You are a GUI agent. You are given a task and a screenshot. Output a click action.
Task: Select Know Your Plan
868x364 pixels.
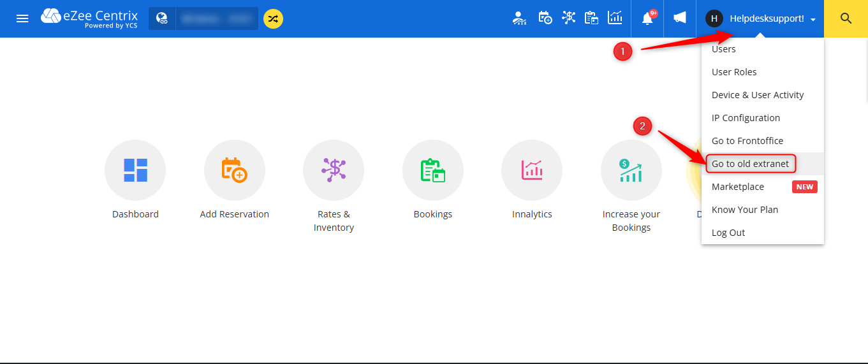[x=763, y=210]
